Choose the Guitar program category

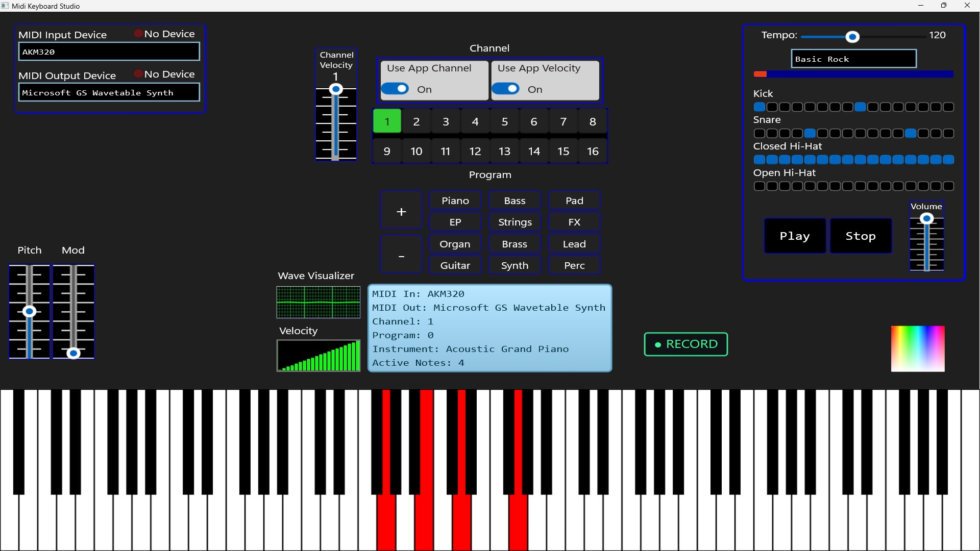pos(455,265)
